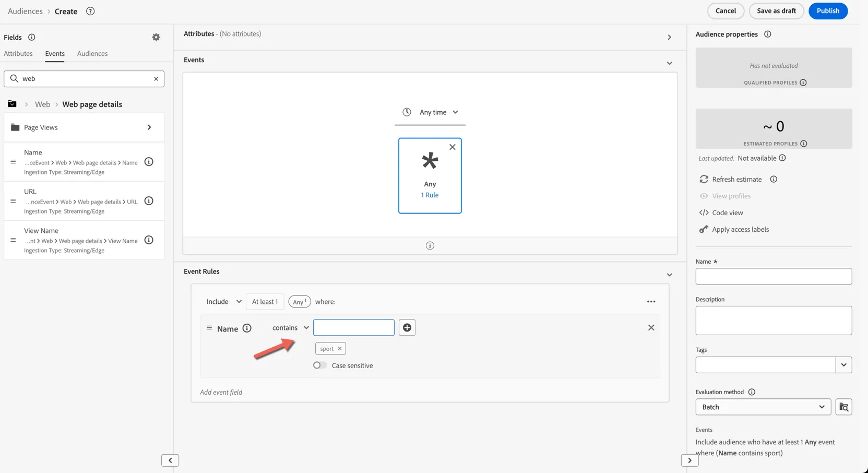Show info for the View Name field
Screen dimensions: 868x473
coord(149,240)
